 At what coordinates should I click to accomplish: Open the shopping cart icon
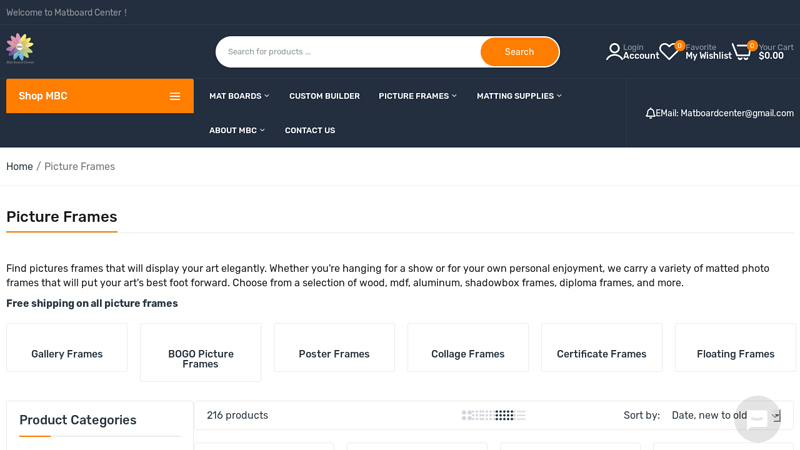point(741,52)
